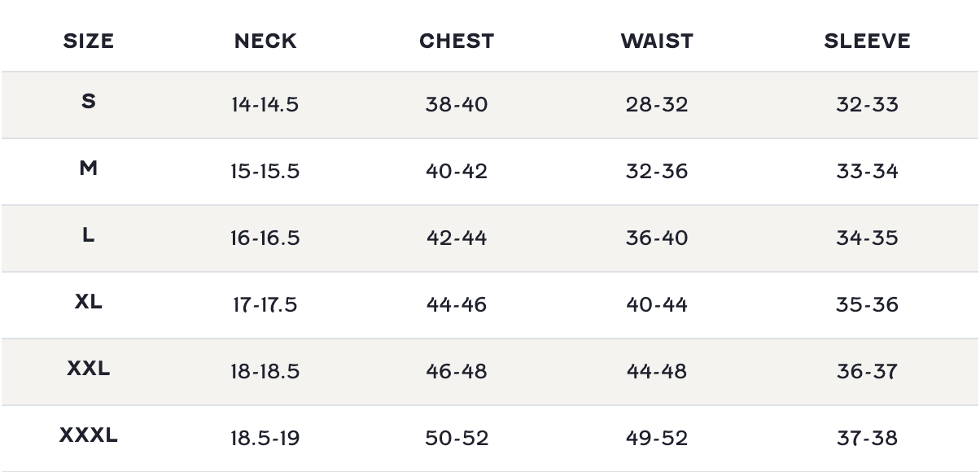
Task: Select the XXL size row label
Action: (x=89, y=369)
